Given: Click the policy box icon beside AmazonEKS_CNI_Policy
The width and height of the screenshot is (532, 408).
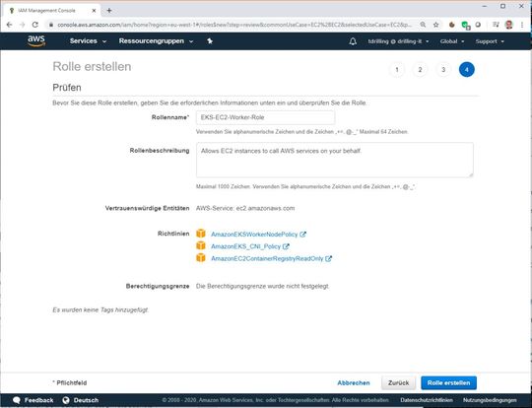Looking at the screenshot, I should pyautogui.click(x=201, y=245).
